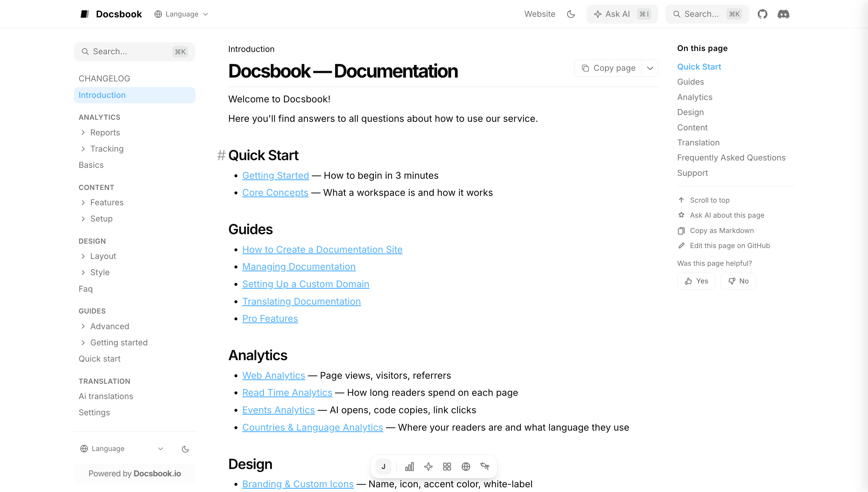
Task: Open the Pro Features link
Action: [x=270, y=319]
